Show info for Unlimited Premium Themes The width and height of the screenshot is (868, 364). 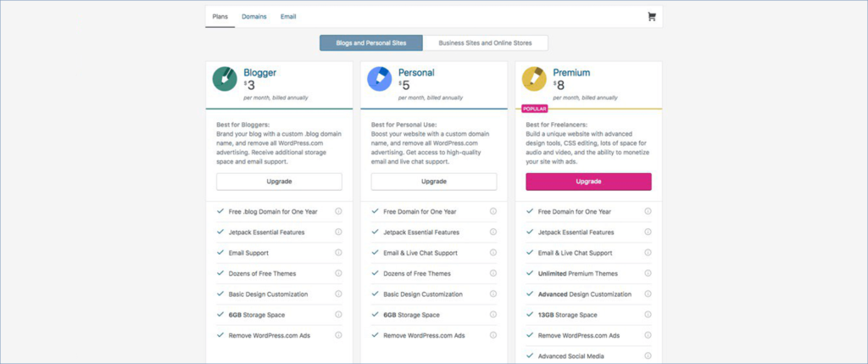(648, 273)
